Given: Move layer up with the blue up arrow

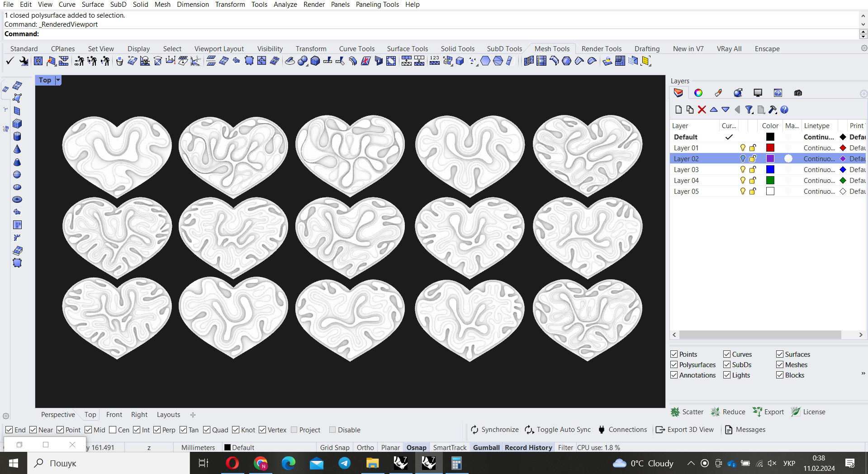Looking at the screenshot, I should pos(714,110).
